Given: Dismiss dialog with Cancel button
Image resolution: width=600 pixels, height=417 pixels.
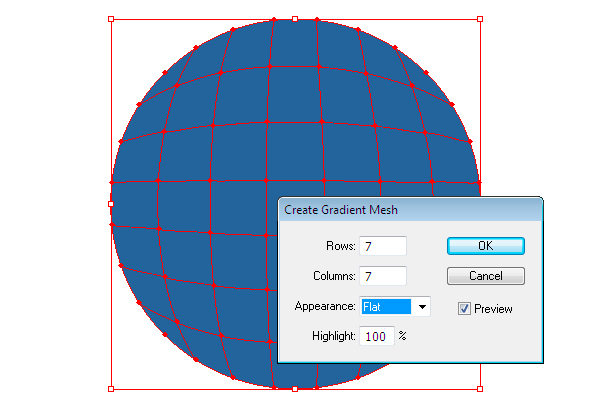Looking at the screenshot, I should pyautogui.click(x=486, y=276).
